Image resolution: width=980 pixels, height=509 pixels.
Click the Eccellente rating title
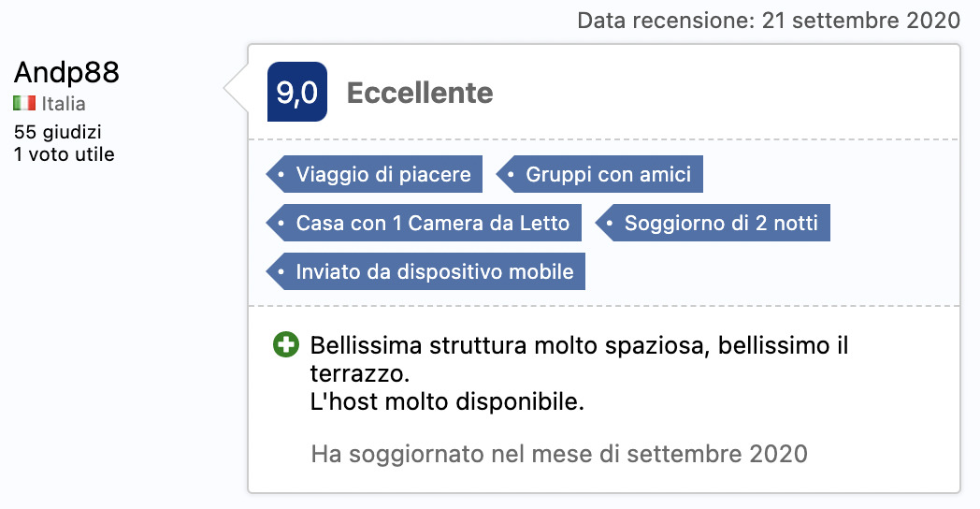[420, 93]
